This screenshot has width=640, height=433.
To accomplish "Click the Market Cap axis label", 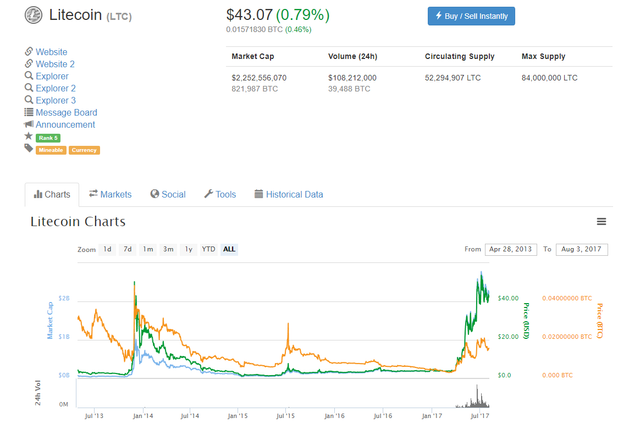I will pyautogui.click(x=50, y=320).
